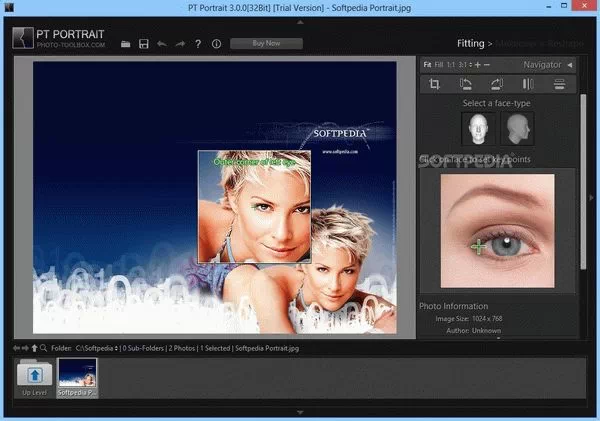Rotate image clockwise
The image size is (600, 421).
click(496, 84)
